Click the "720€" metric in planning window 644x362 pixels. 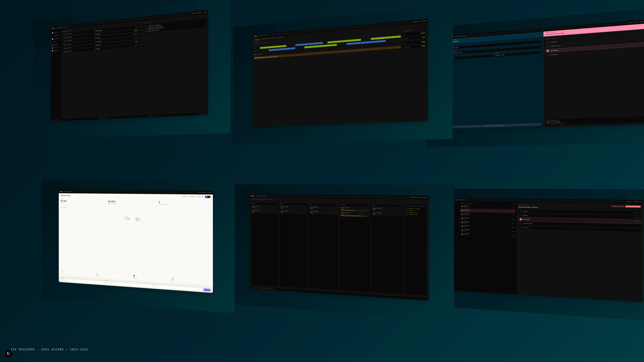[x=423, y=46]
